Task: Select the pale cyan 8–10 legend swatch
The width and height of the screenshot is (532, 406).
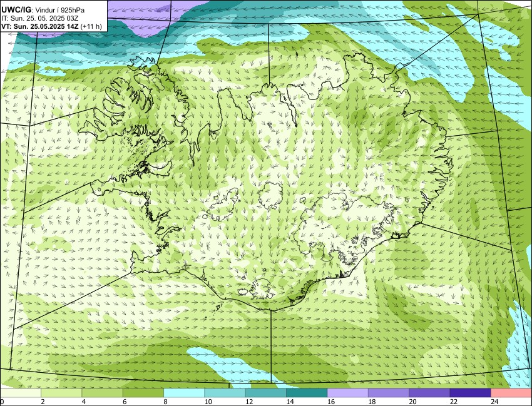Action: coord(184,393)
